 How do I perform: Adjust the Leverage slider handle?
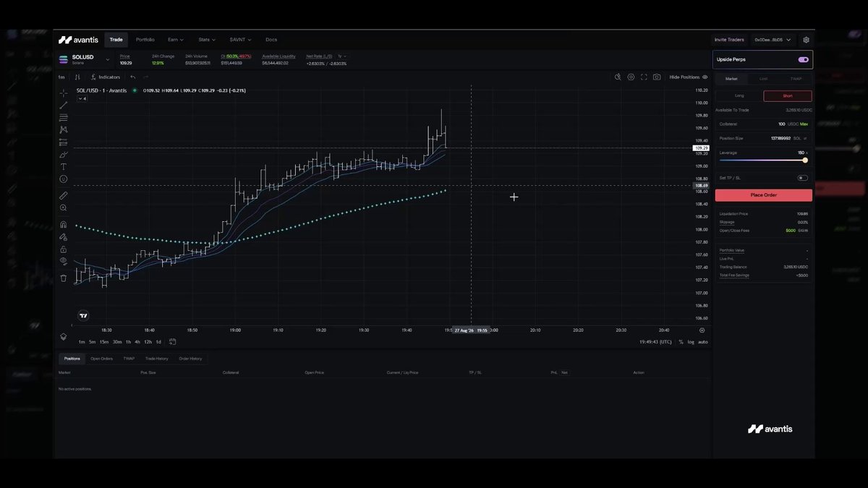click(805, 160)
